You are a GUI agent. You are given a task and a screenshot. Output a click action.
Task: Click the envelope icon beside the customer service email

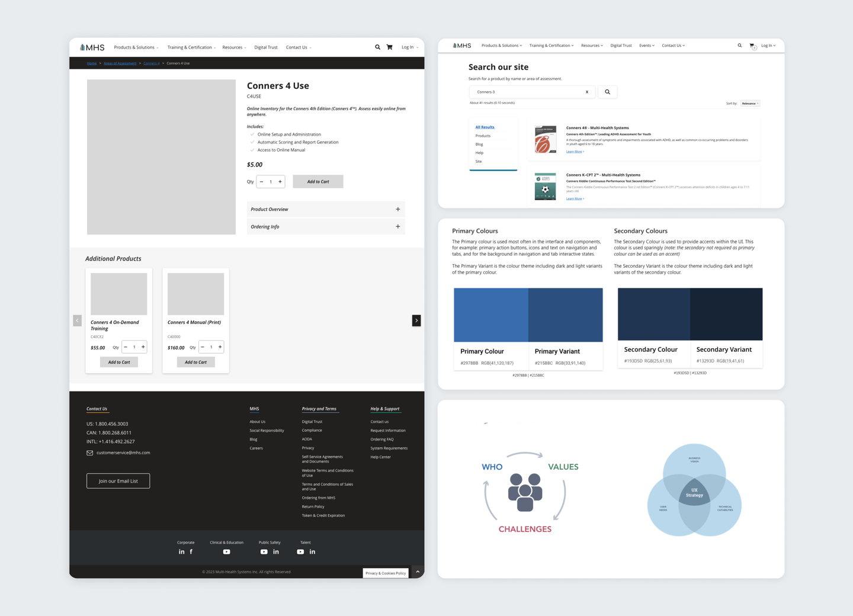click(90, 453)
